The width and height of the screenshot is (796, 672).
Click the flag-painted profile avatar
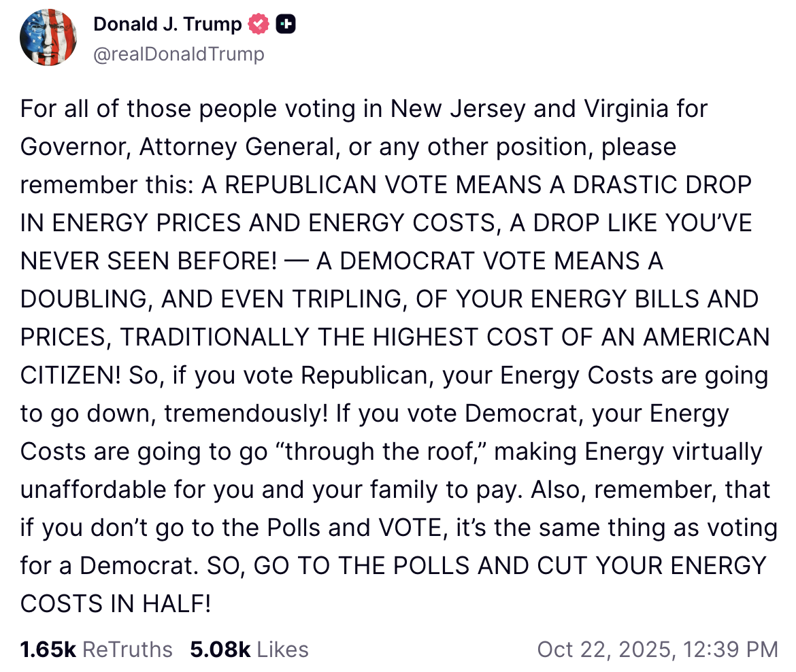coord(48,38)
